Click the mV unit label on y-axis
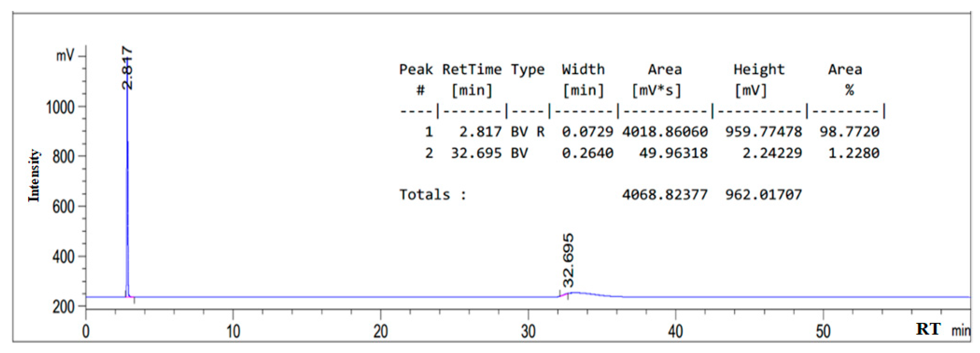 pos(65,56)
